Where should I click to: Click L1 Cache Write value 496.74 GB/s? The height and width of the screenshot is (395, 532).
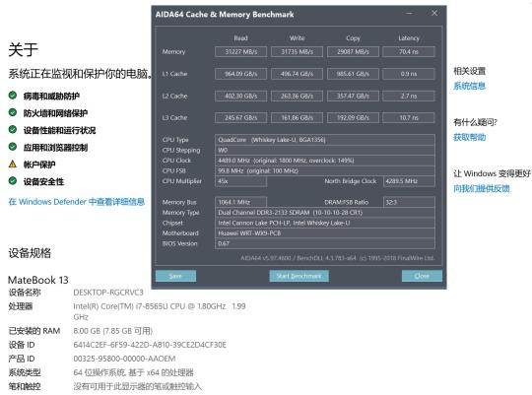[x=297, y=74]
